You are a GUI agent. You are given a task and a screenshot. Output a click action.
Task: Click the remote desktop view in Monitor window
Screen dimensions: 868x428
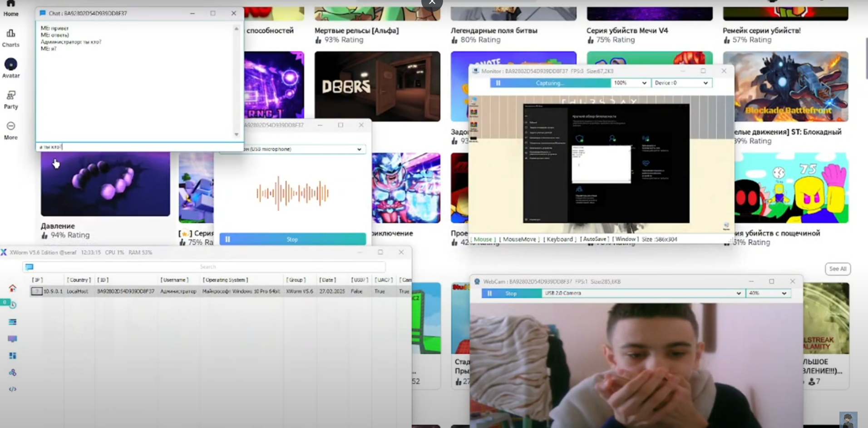click(x=601, y=164)
